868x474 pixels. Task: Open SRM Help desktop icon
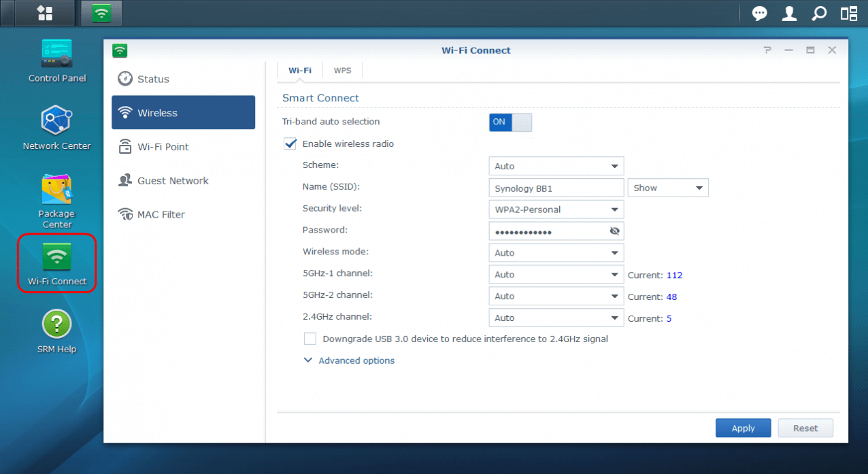57,325
